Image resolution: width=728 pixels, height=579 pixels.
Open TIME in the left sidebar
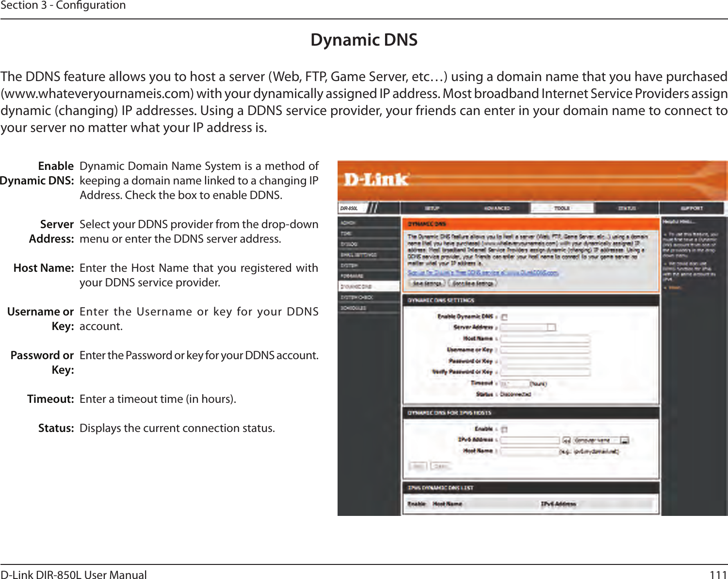[x=369, y=233]
